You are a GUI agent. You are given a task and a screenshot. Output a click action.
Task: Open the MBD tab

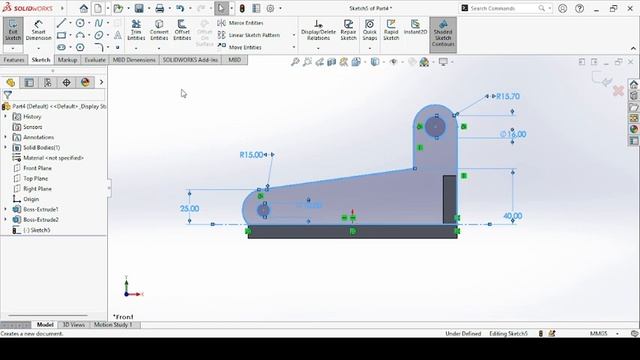click(x=234, y=60)
